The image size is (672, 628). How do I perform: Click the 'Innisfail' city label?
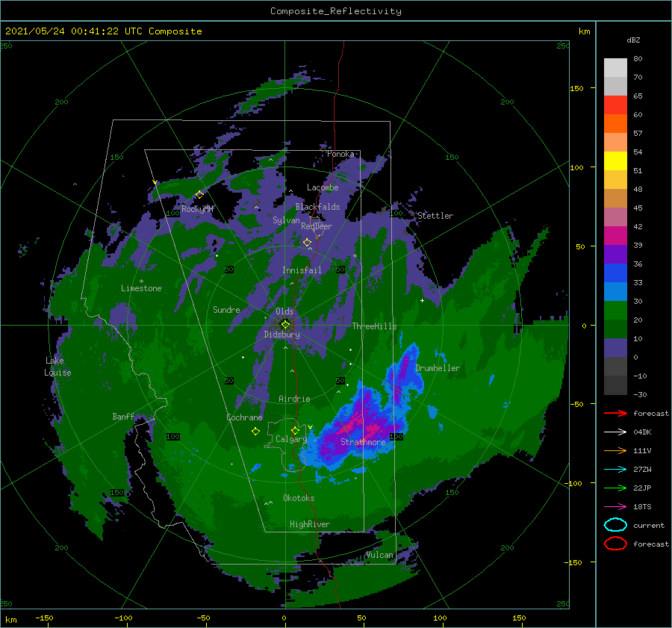pyautogui.click(x=302, y=270)
